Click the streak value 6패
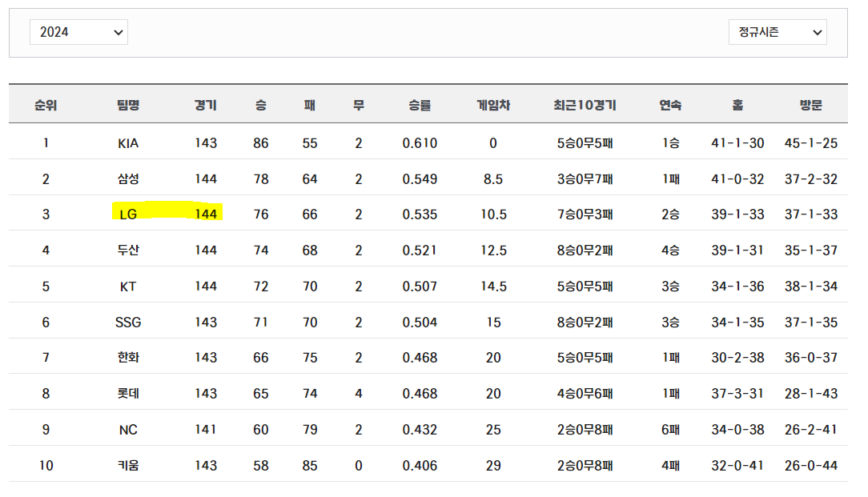Image resolution: width=868 pixels, height=497 pixels. (x=670, y=430)
